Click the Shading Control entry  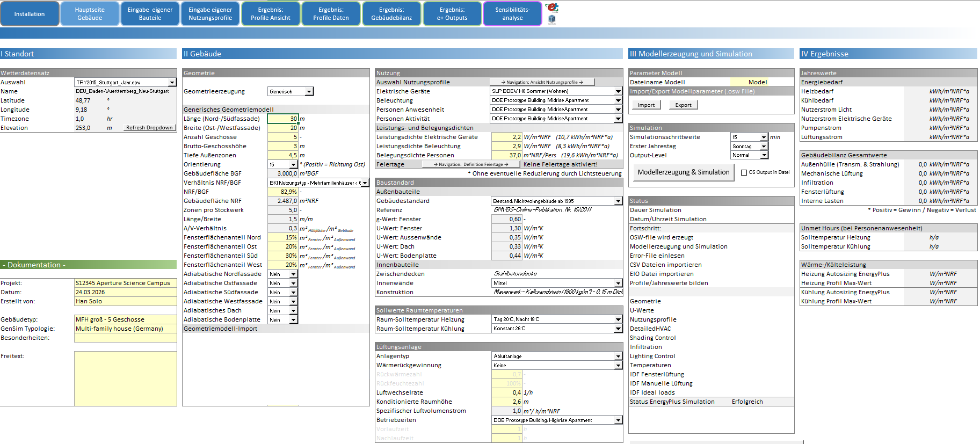click(652, 338)
